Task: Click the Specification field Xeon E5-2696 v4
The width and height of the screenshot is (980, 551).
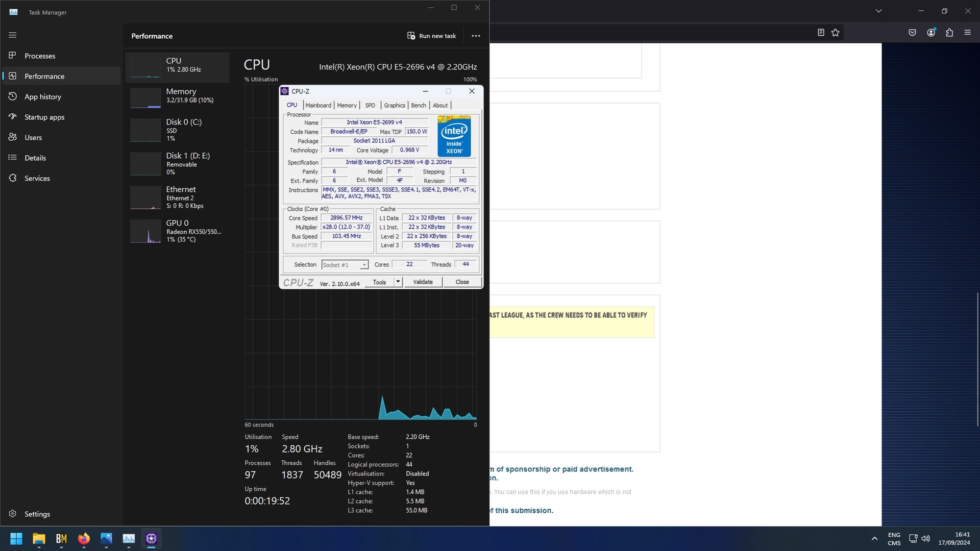Action: pos(399,162)
